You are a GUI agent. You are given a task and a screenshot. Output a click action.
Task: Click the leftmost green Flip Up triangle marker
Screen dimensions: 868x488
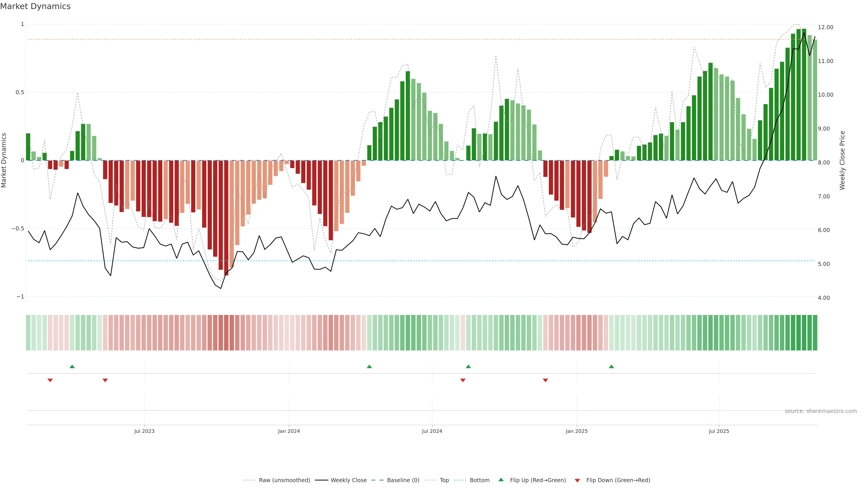pyautogui.click(x=72, y=366)
